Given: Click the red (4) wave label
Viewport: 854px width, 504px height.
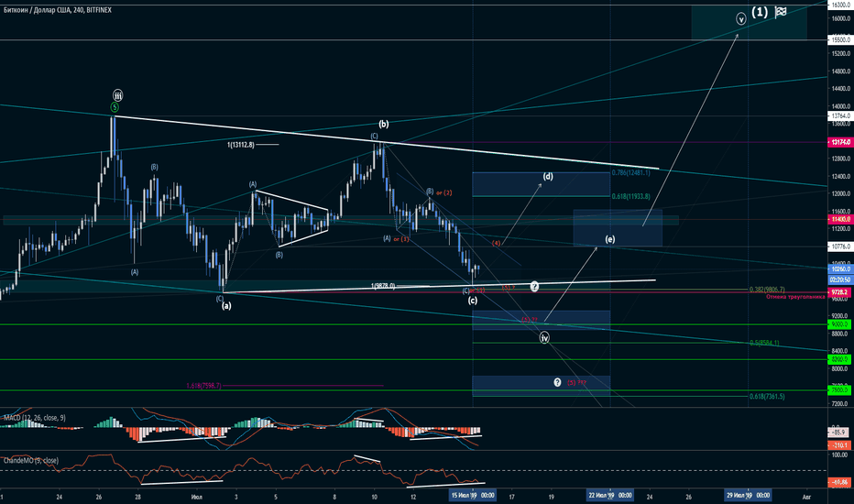Looking at the screenshot, I should (496, 243).
